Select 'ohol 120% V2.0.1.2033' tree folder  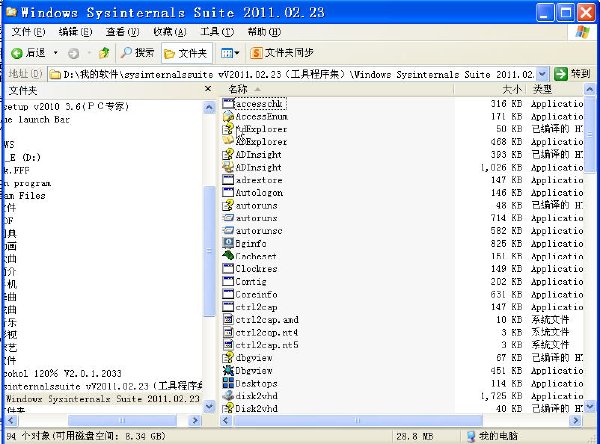63,373
